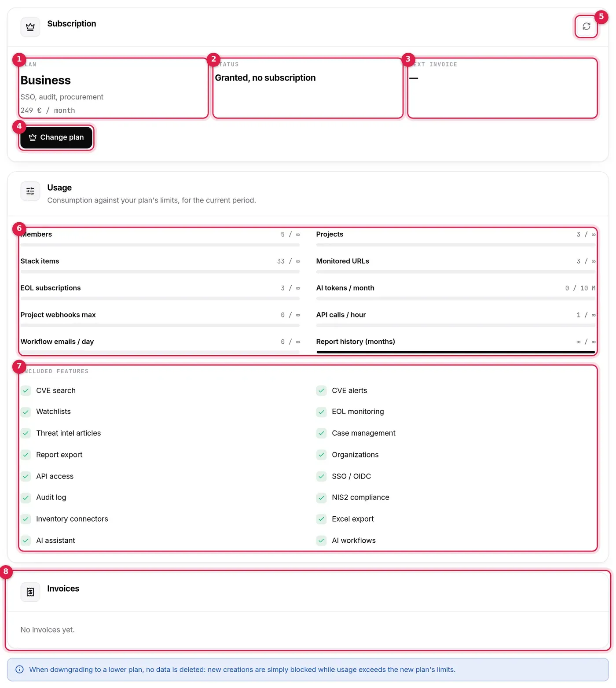
Task: Click the check icon next to AI workflows
Action: (322, 541)
